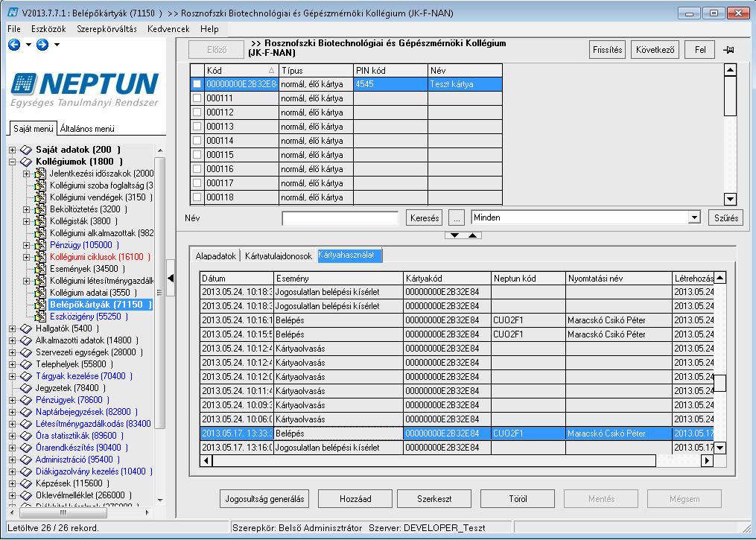Expand the Beköltöztetés tree node
This screenshot has height=540, width=756.
tap(27, 210)
